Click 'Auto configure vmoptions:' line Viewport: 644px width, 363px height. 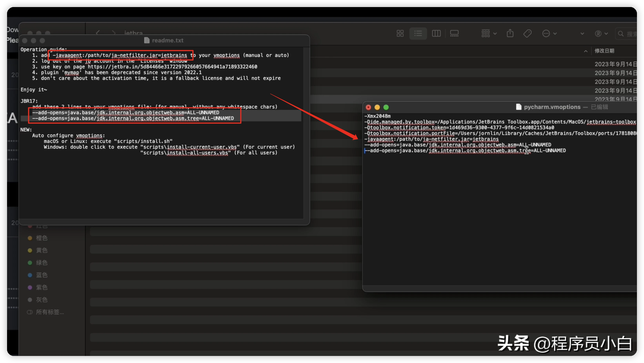(x=68, y=135)
